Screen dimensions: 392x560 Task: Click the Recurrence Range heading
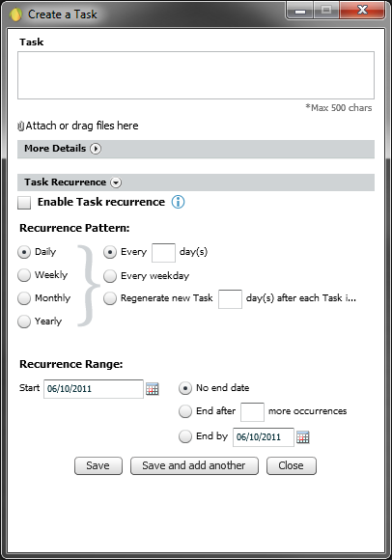click(x=71, y=364)
